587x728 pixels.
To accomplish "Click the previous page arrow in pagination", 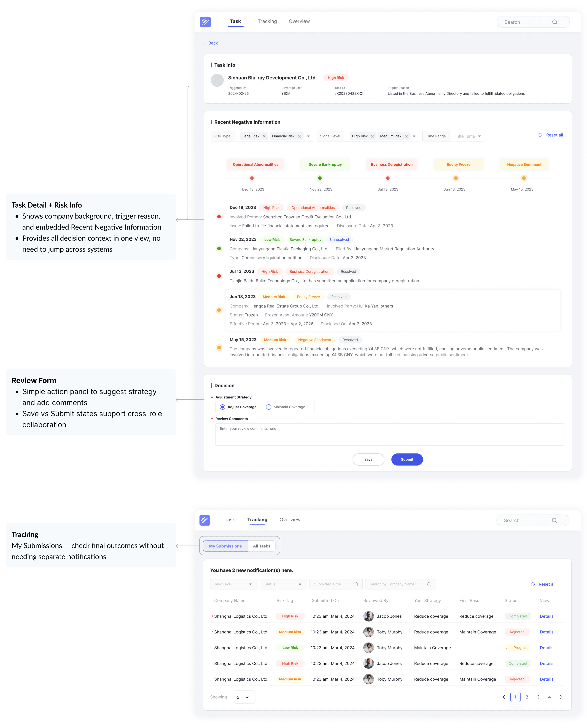I will pos(504,697).
